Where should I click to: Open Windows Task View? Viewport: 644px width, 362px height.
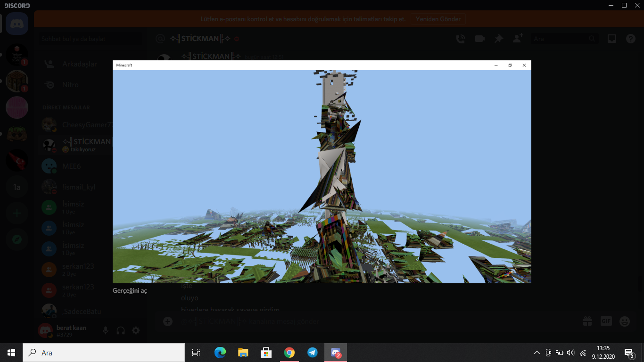[196, 353]
